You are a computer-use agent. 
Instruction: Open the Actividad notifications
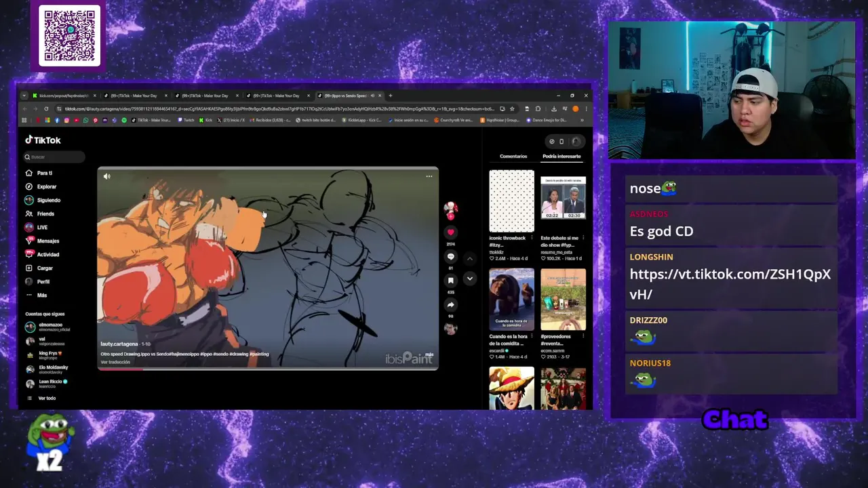click(42, 254)
